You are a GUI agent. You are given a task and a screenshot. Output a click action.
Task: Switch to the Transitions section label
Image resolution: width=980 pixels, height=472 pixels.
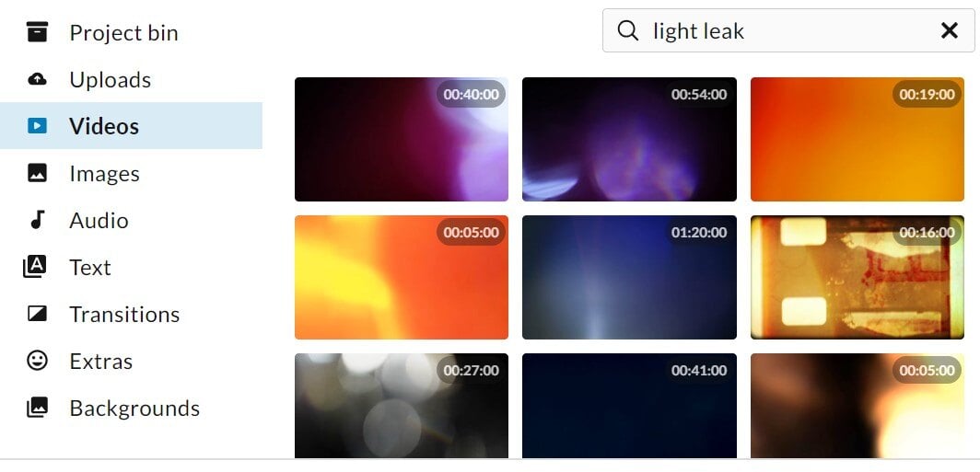tap(124, 314)
